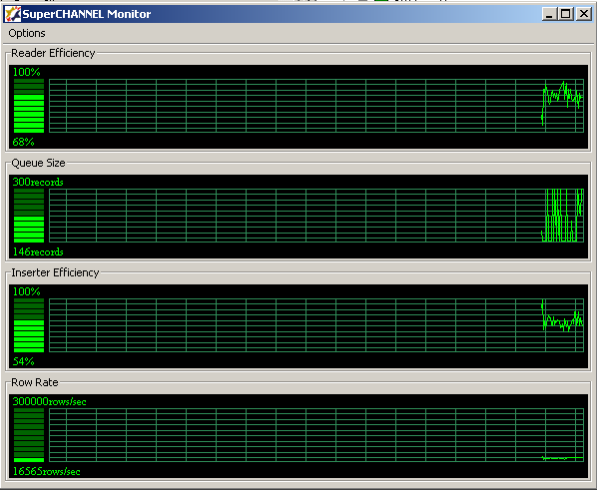
Task: Click the Inserter Efficiency level bar meter
Action: tap(29, 325)
